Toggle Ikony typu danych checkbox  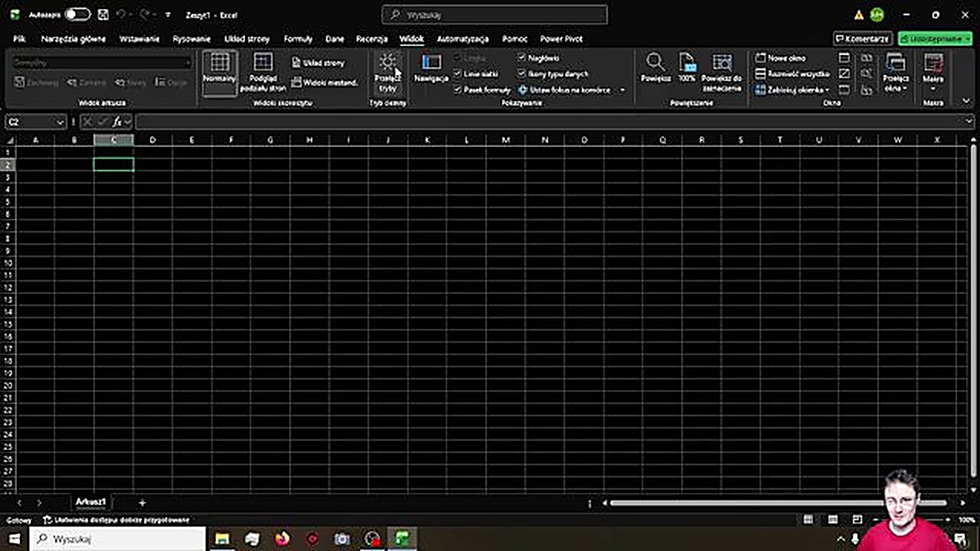(x=522, y=73)
